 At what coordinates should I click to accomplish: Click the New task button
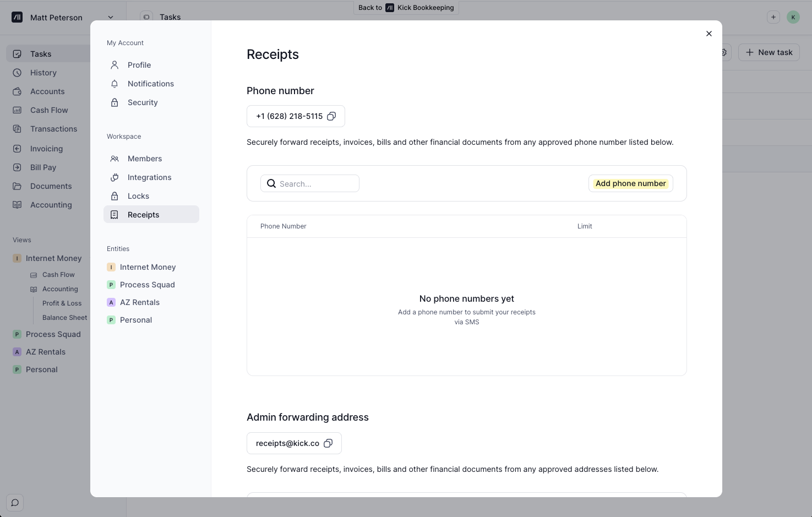coord(769,52)
